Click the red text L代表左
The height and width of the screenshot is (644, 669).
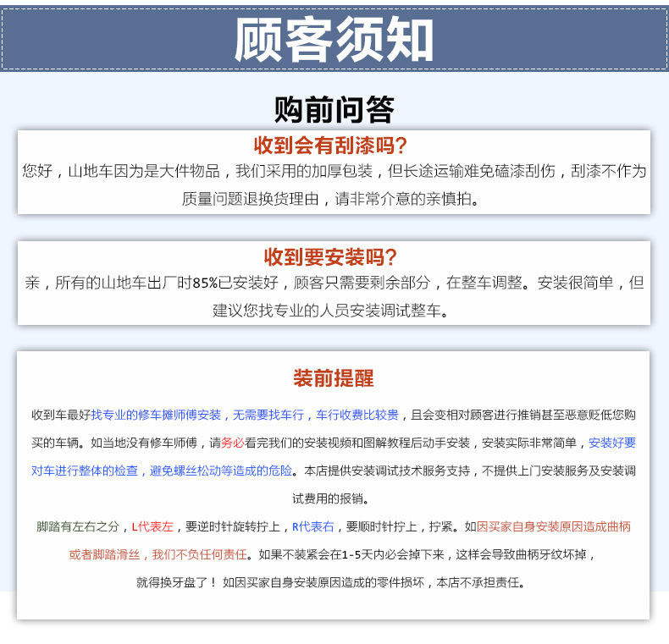pos(152,526)
